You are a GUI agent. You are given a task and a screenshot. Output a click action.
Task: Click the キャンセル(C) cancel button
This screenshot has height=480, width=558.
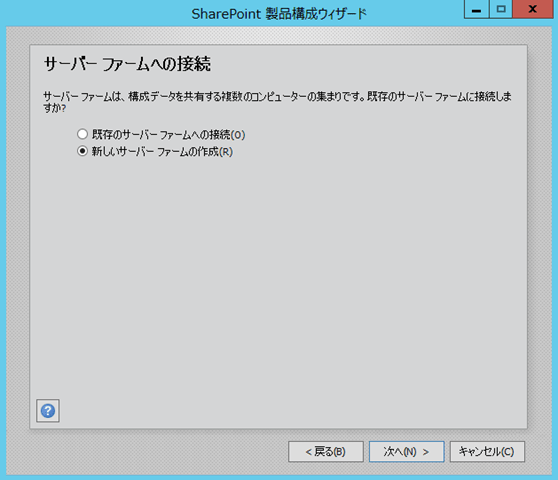tap(487, 452)
